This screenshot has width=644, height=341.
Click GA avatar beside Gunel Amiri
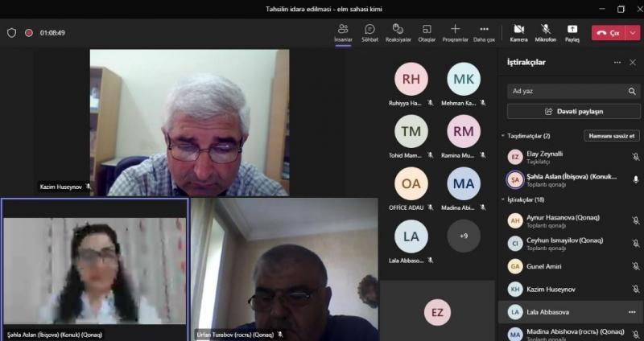pyautogui.click(x=515, y=266)
